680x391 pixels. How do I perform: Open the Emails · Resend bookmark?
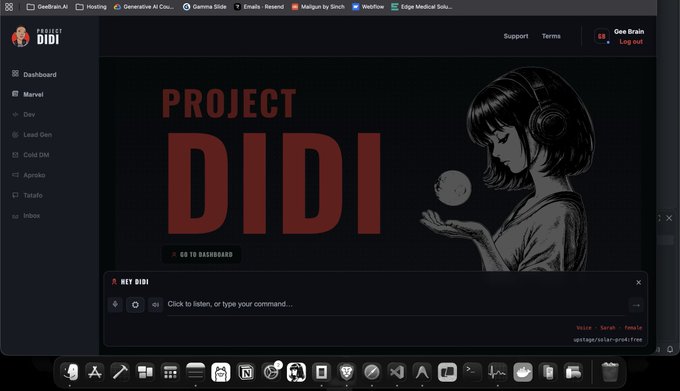pyautogui.click(x=259, y=7)
